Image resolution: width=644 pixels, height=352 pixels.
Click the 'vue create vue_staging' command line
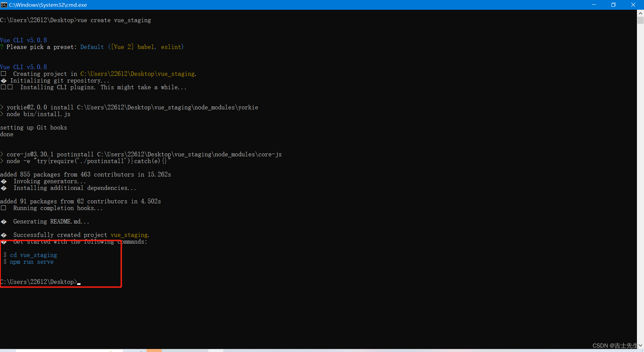[75, 20]
